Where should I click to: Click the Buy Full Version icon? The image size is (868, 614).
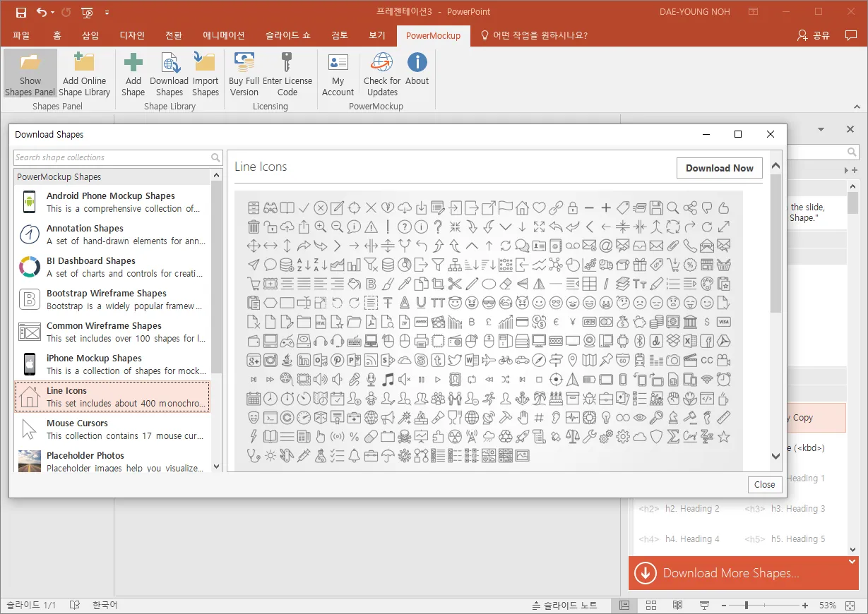(x=244, y=74)
